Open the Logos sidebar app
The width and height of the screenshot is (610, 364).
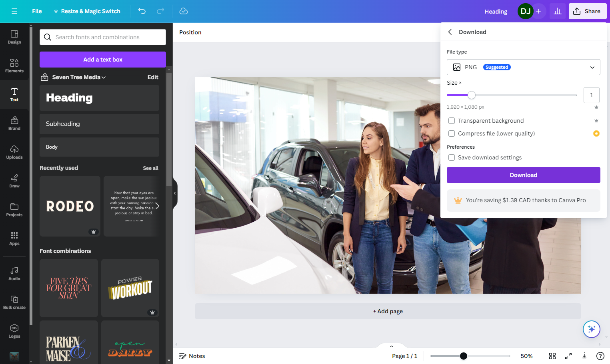14,331
